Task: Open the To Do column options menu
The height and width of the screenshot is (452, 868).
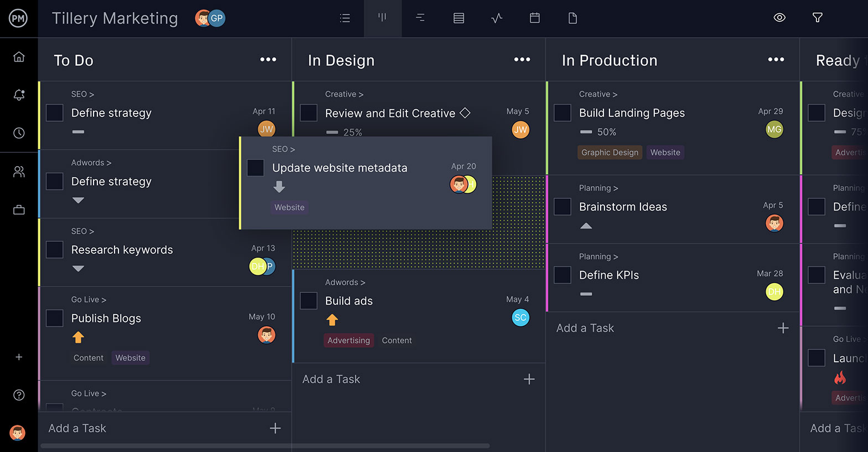Action: [x=268, y=60]
